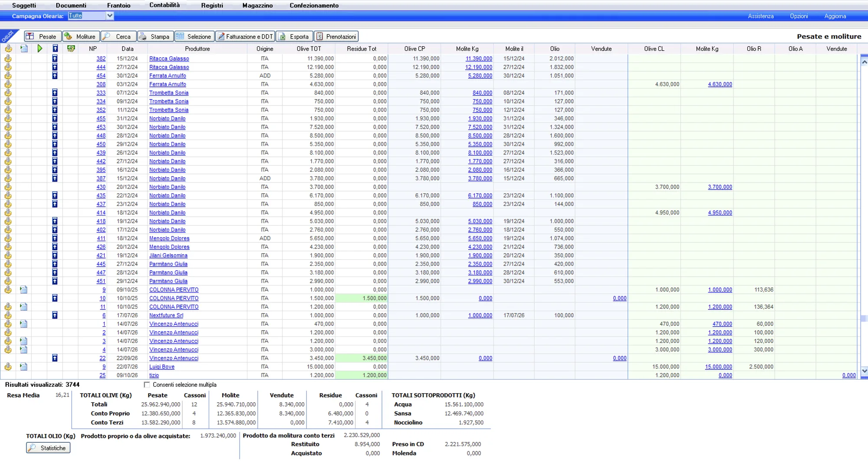
Task: Open the Documenti menu
Action: (71, 5)
